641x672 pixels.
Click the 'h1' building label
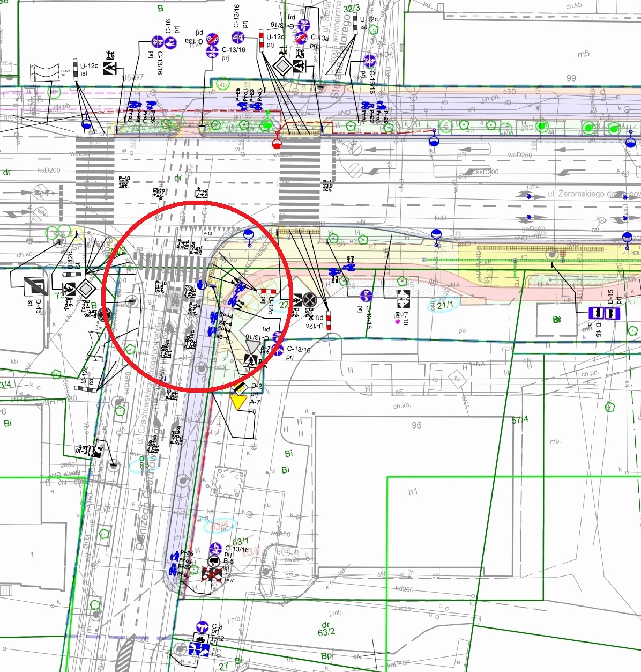(413, 491)
